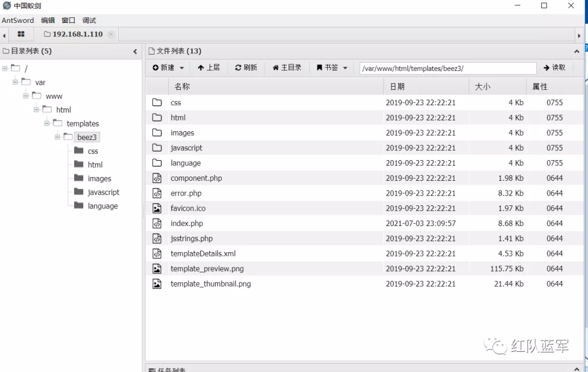Click error.php code file icon
Viewport: 588px width, 372px height.
(157, 193)
